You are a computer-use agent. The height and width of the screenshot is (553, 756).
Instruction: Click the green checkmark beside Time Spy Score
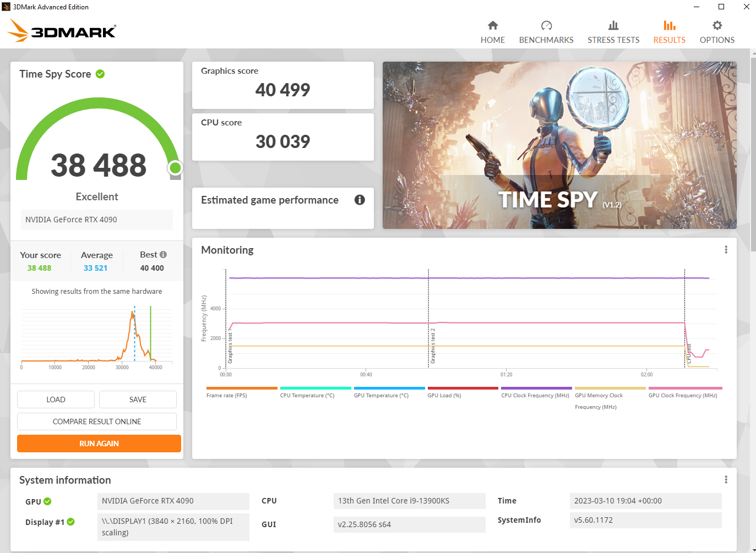coord(100,74)
